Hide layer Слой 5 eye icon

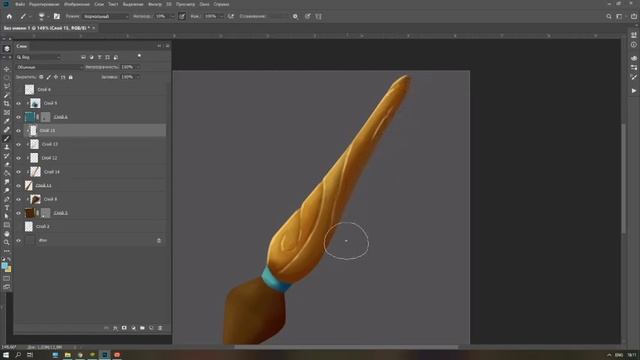(x=18, y=103)
